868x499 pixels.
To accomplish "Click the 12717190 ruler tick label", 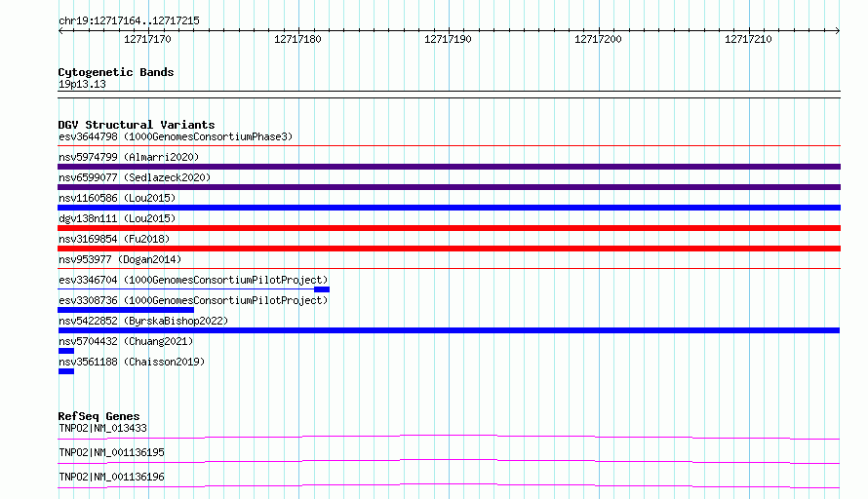I will pyautogui.click(x=448, y=39).
